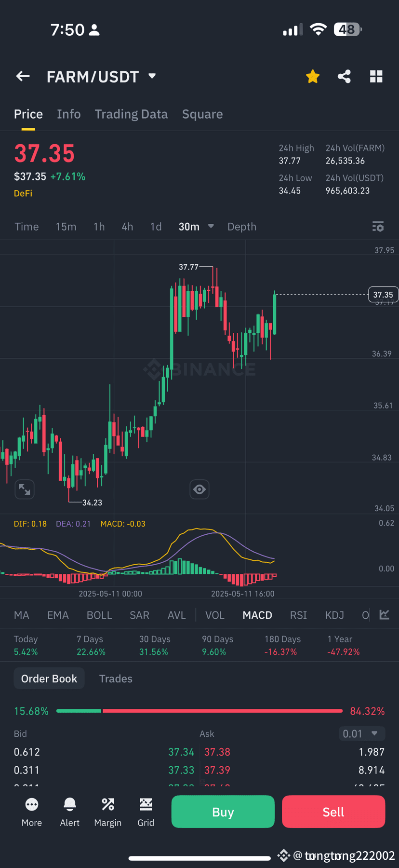Toggle the MACD indicator
Image resolution: width=399 pixels, height=868 pixels.
tap(257, 615)
